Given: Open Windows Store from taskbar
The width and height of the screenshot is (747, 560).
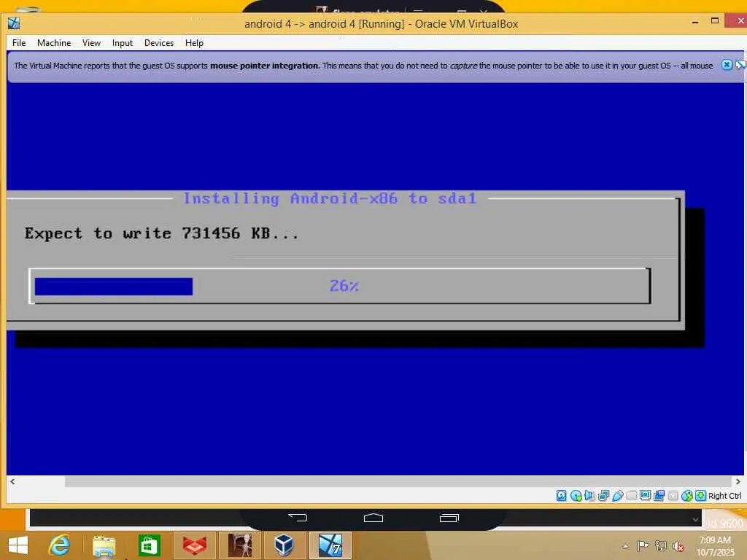Looking at the screenshot, I should 149,545.
